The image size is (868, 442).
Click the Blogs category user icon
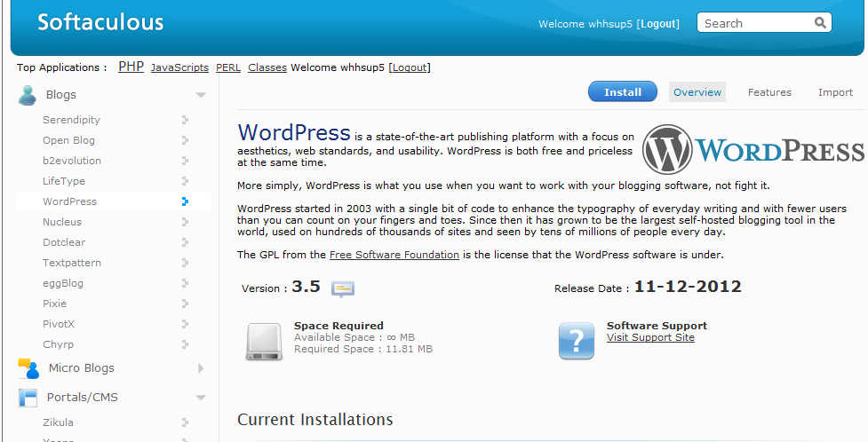28,95
